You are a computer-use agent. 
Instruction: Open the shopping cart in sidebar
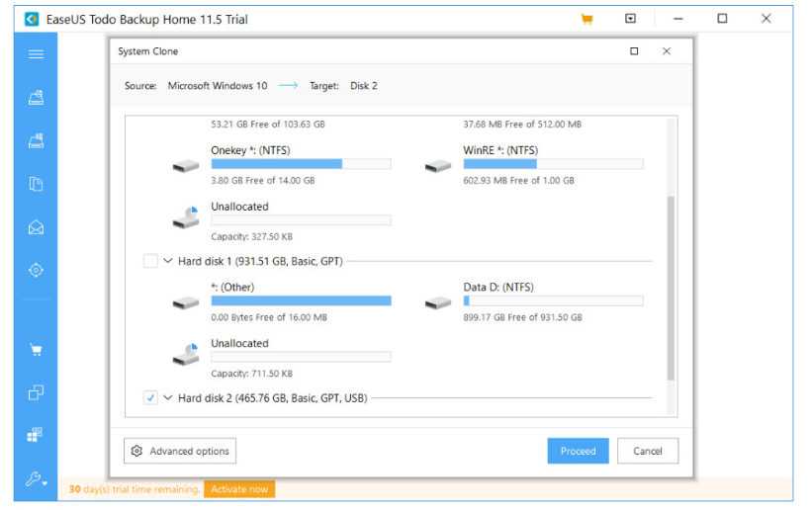click(x=36, y=349)
